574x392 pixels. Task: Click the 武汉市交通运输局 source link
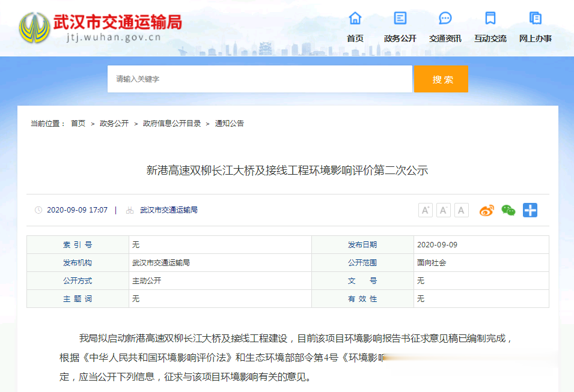[169, 210]
